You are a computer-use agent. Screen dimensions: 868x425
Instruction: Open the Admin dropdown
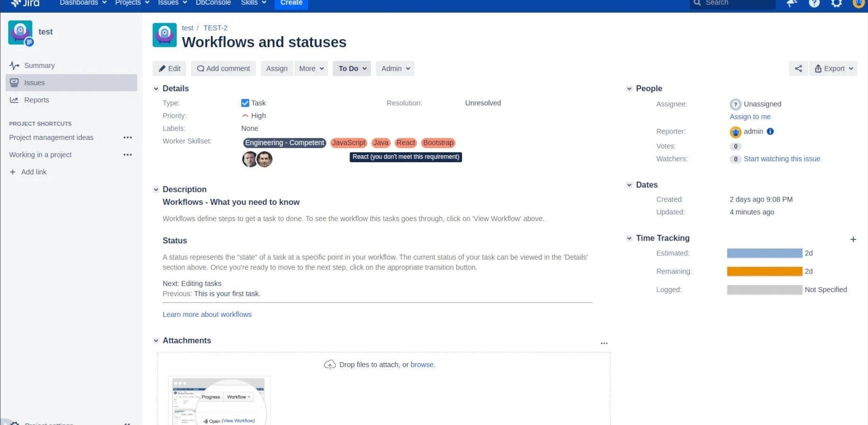395,68
